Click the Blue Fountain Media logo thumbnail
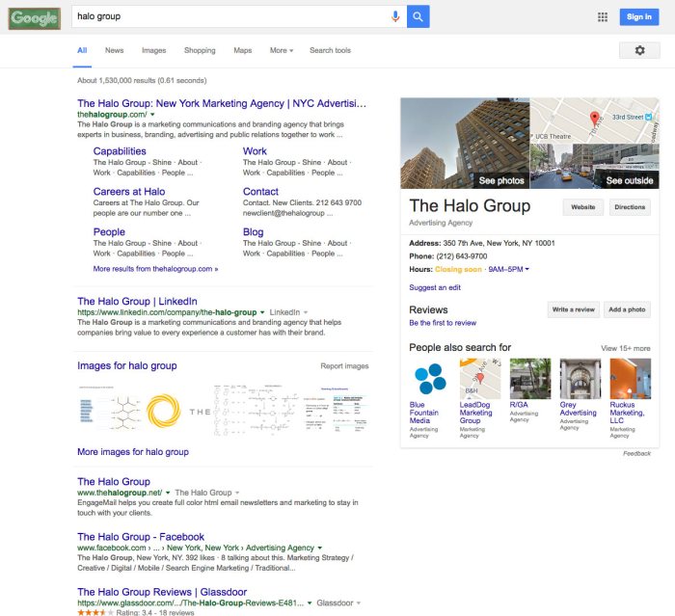The image size is (675, 616). (x=430, y=379)
